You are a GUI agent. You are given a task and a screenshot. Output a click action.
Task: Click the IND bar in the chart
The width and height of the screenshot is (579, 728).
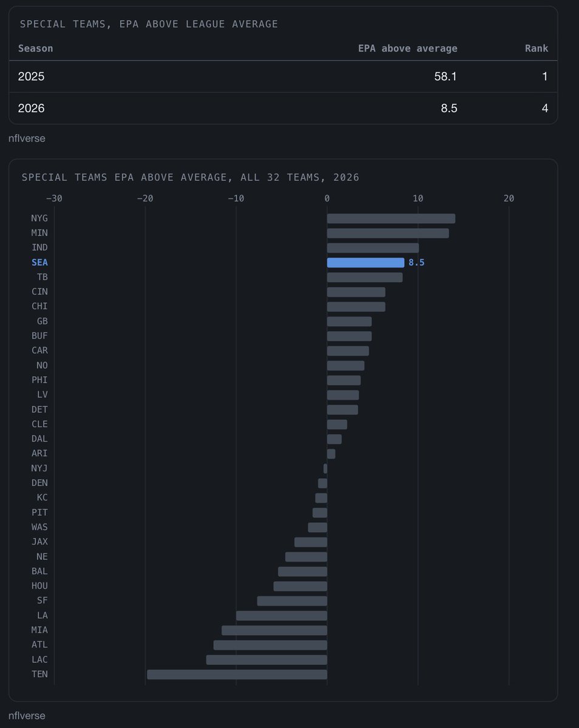click(373, 248)
